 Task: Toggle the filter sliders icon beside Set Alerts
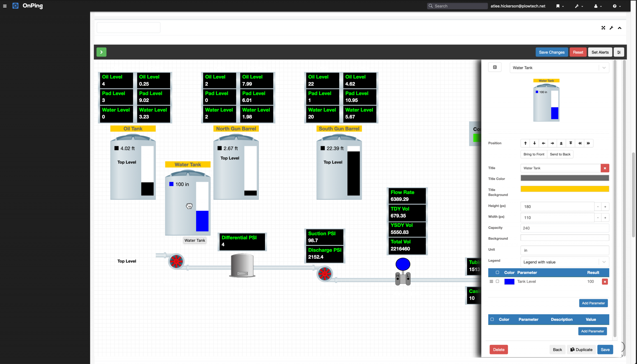point(619,52)
